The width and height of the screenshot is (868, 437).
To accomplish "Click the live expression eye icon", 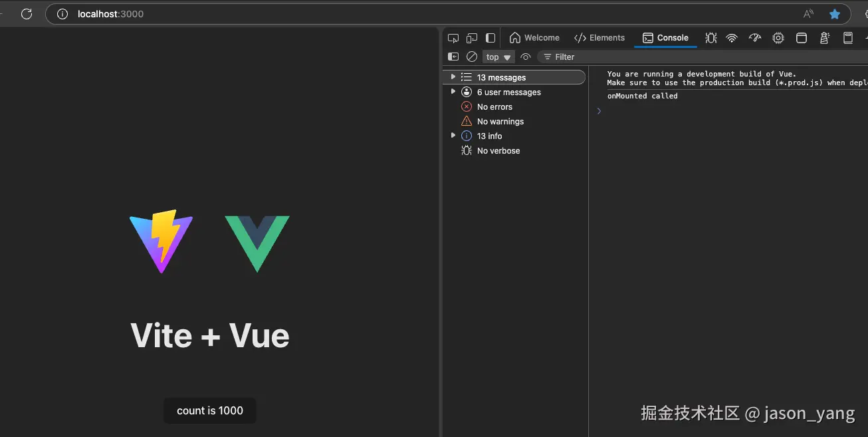I will (526, 57).
